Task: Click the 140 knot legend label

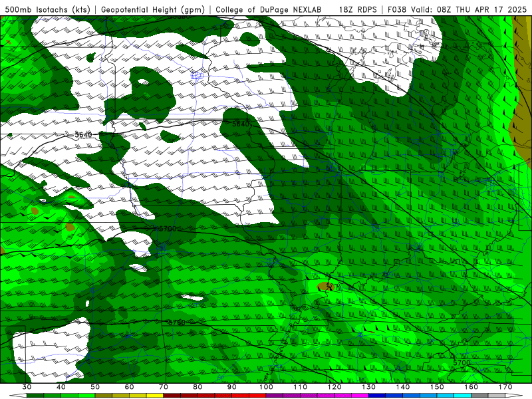Action: point(403,387)
